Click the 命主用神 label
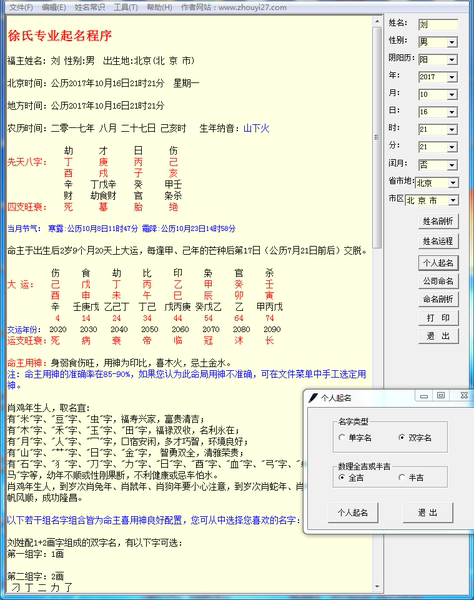Screen dimensions: 474x600 coord(27,363)
